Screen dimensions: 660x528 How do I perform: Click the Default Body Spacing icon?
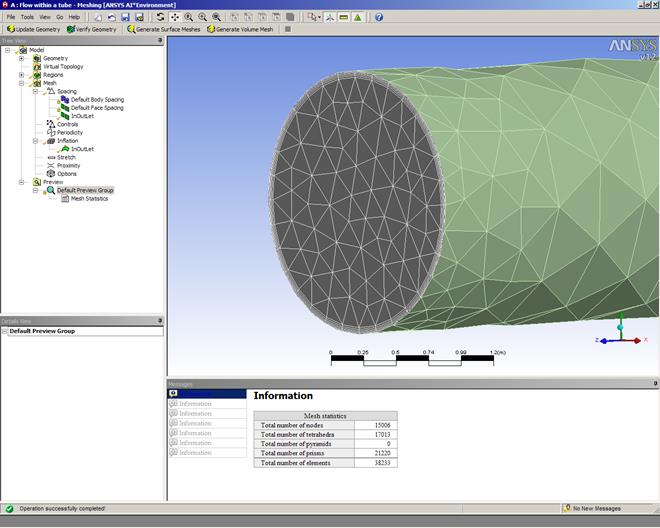pos(65,100)
